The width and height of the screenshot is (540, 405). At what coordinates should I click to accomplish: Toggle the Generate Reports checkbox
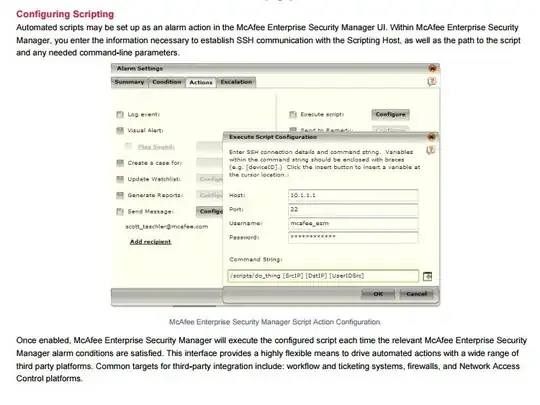click(120, 195)
